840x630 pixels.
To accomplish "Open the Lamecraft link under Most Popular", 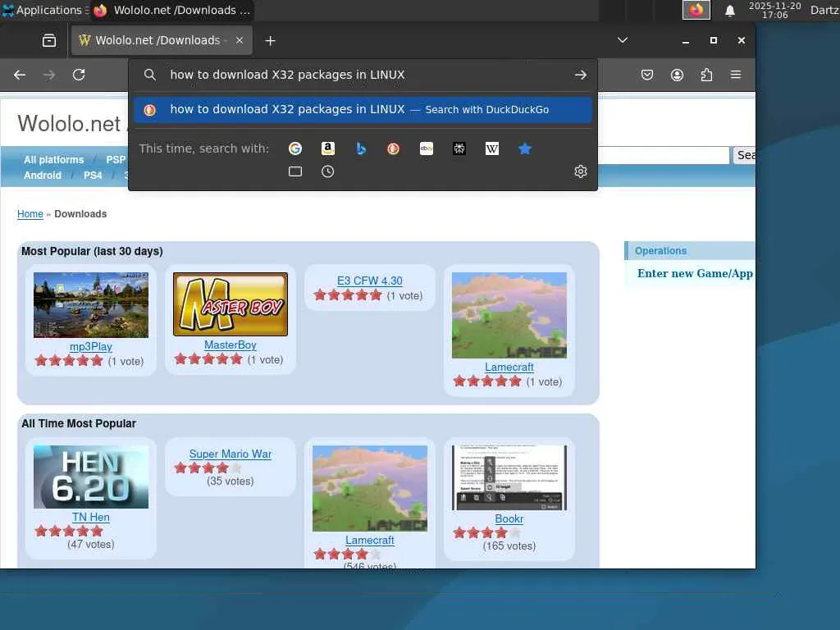I will [x=509, y=367].
